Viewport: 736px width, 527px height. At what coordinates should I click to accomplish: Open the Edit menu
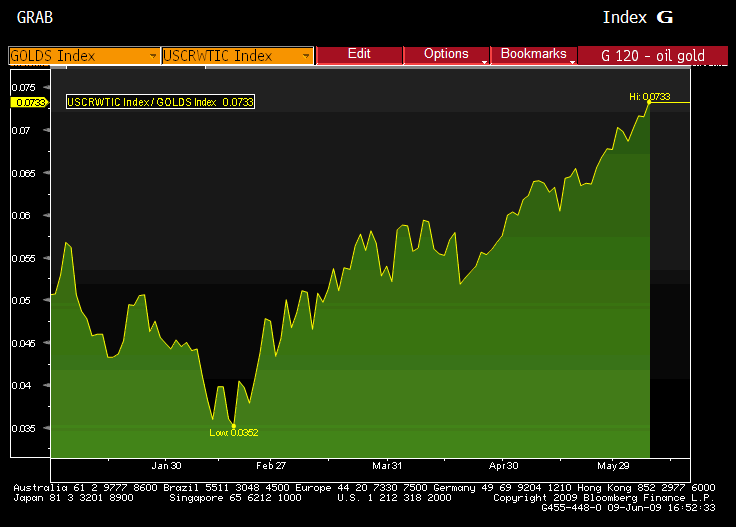359,54
